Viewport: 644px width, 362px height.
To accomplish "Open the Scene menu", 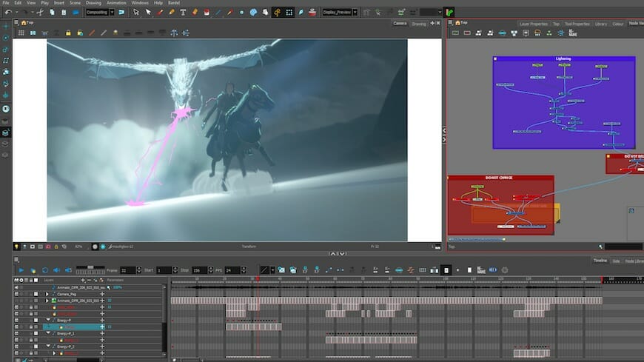I will [75, 2].
